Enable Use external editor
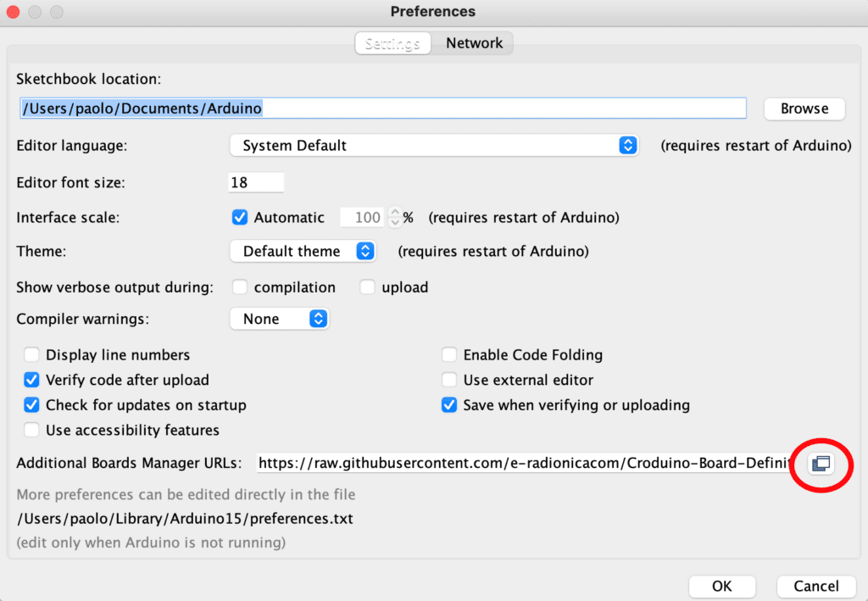The image size is (868, 601). pos(449,380)
